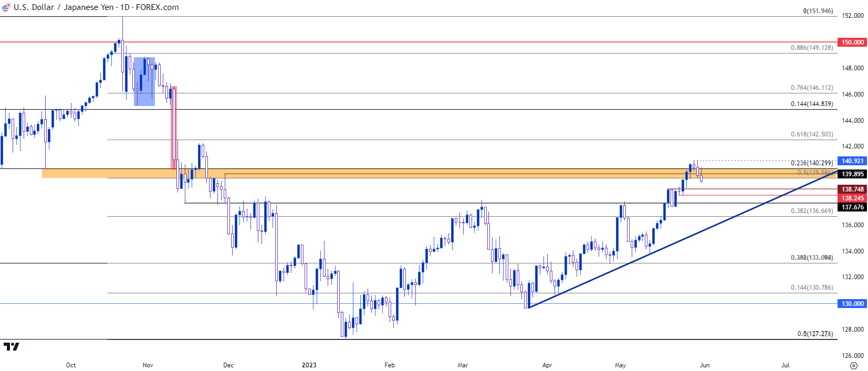Select the blue 140.921 price label
Viewport: 868px width, 371px height.
[852, 161]
